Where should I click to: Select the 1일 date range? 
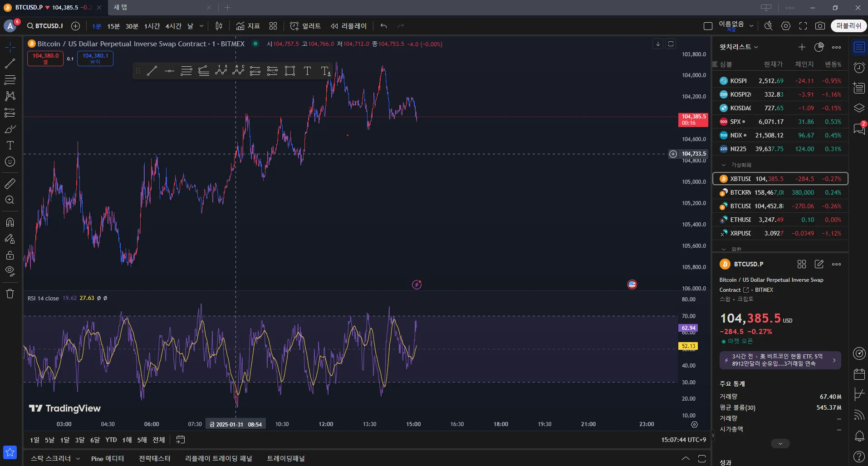(x=34, y=440)
